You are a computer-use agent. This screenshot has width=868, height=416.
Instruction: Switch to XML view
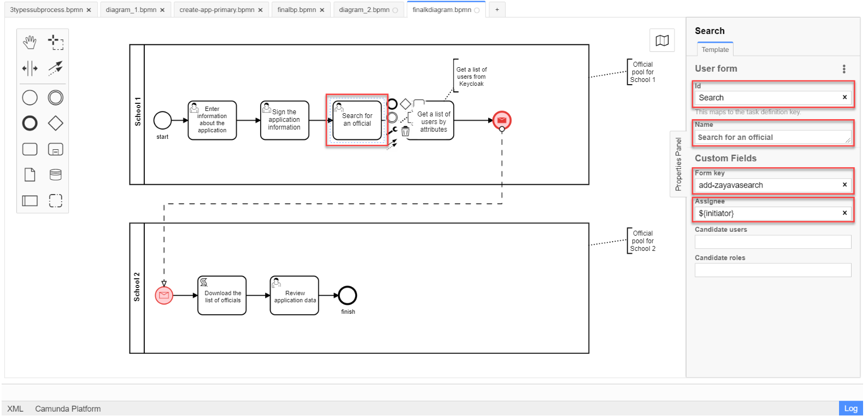click(x=15, y=409)
